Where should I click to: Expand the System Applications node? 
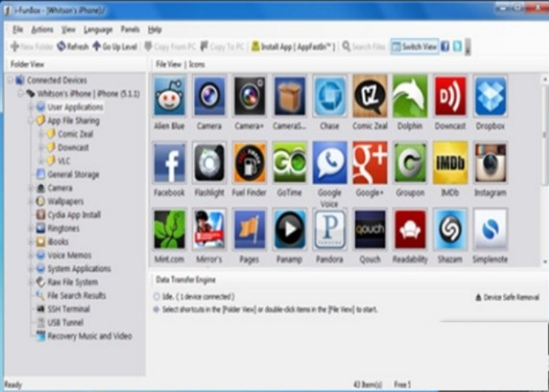click(30, 269)
